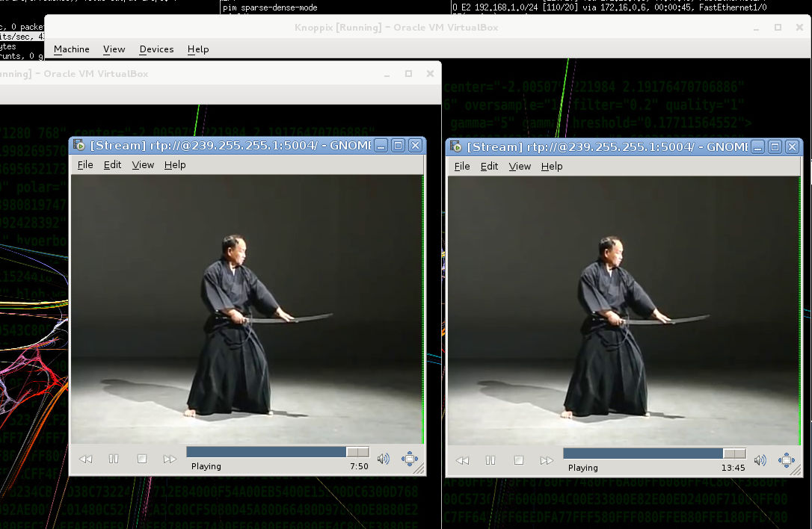Stop playback in the right player window
812x529 pixels.
518,460
